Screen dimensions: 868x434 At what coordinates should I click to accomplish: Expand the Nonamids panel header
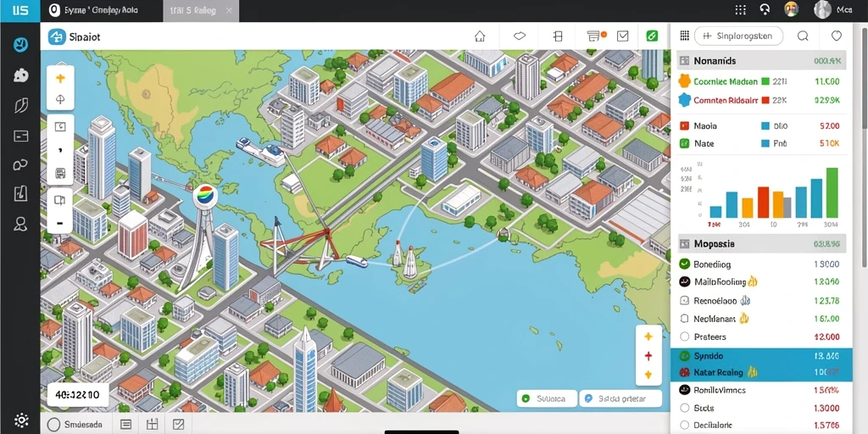pos(762,61)
